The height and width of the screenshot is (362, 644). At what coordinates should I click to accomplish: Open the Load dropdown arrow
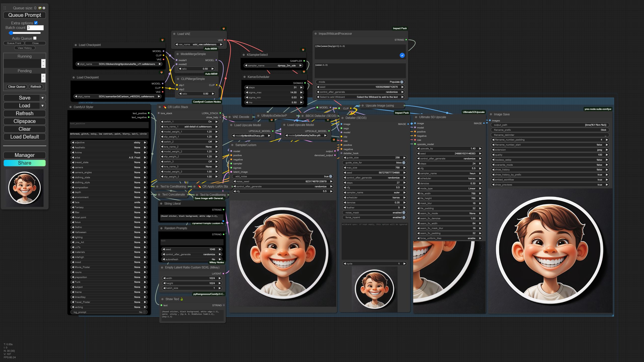click(x=43, y=106)
